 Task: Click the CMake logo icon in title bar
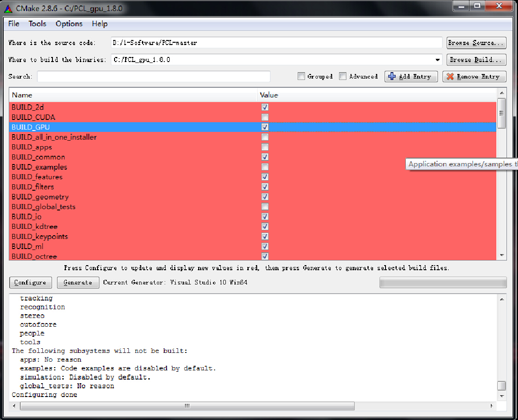coord(8,9)
